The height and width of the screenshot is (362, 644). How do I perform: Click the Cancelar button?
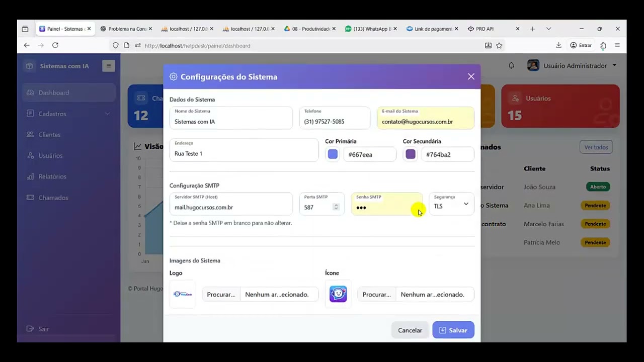click(x=410, y=330)
